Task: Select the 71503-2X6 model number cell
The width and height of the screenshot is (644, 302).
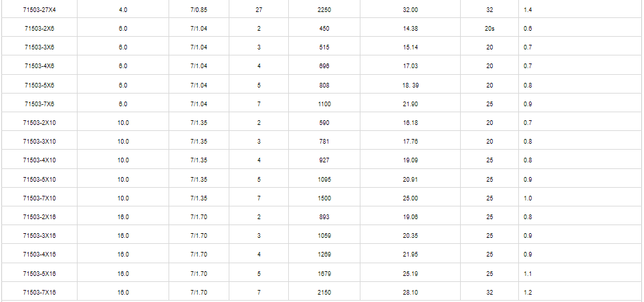Action: coord(39,29)
